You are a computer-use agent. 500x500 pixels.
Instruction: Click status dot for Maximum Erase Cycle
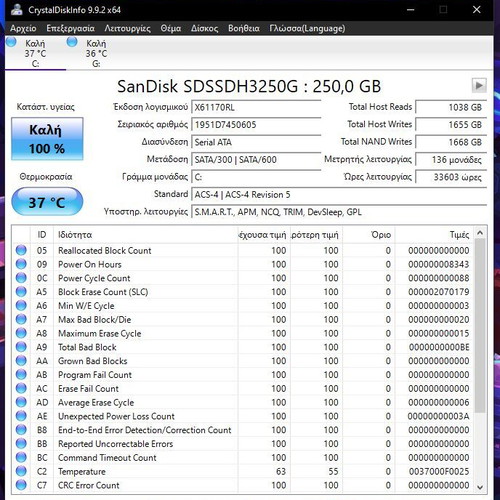(x=21, y=333)
